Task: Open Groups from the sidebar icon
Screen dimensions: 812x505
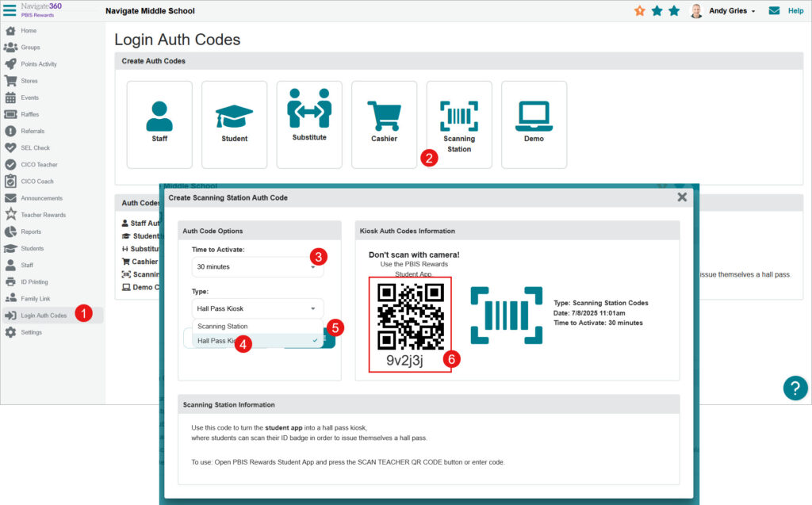Action: (10, 47)
